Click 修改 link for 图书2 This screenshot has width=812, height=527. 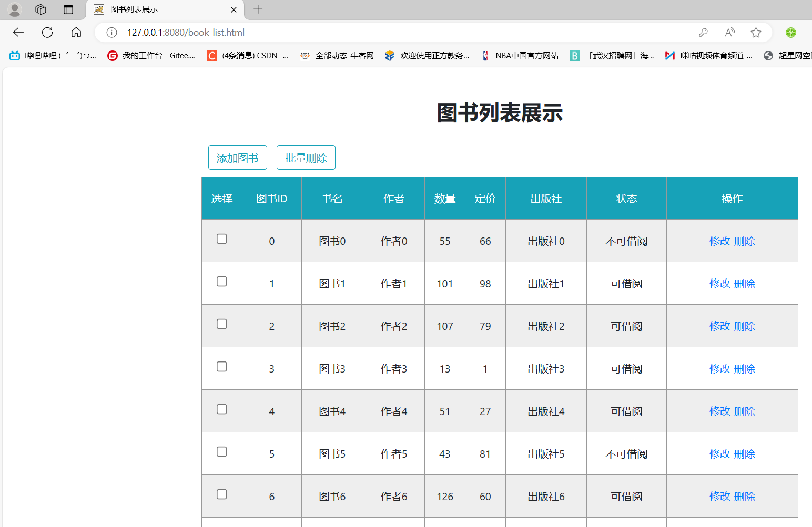tap(720, 326)
